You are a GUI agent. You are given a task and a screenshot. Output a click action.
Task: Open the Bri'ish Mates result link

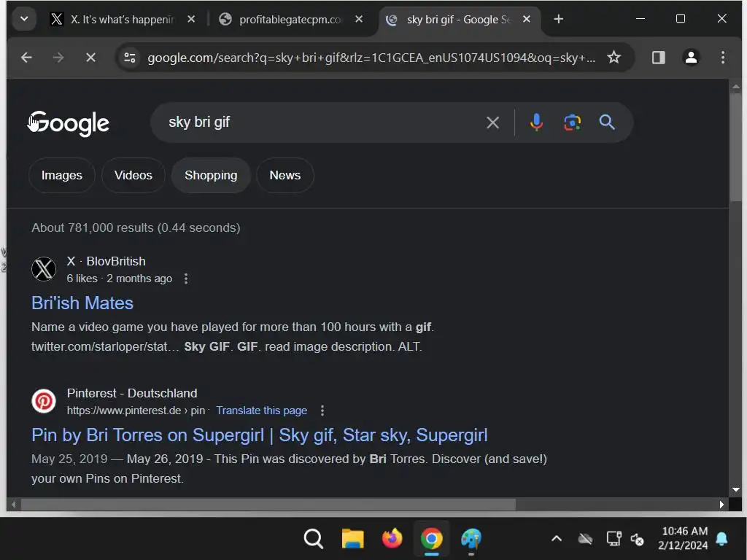[82, 303]
